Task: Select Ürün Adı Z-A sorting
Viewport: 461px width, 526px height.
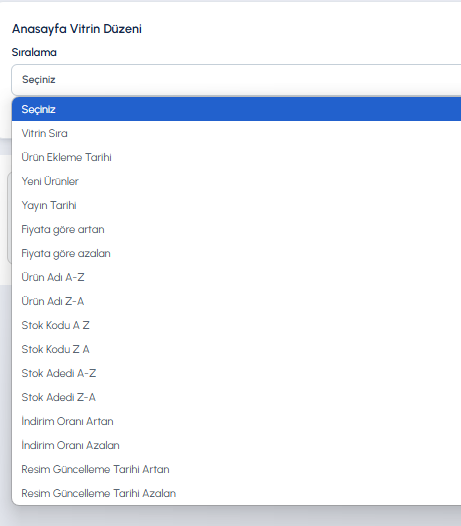Action: point(237,301)
